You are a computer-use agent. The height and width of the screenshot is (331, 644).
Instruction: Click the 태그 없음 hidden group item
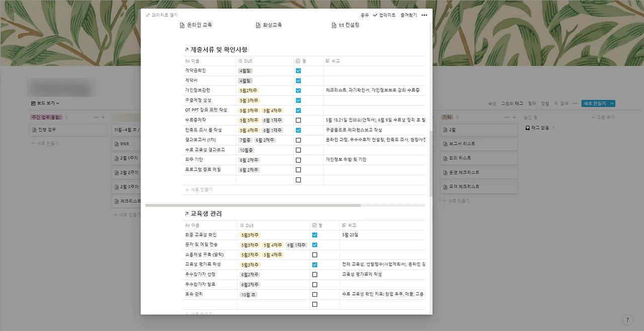point(539,128)
